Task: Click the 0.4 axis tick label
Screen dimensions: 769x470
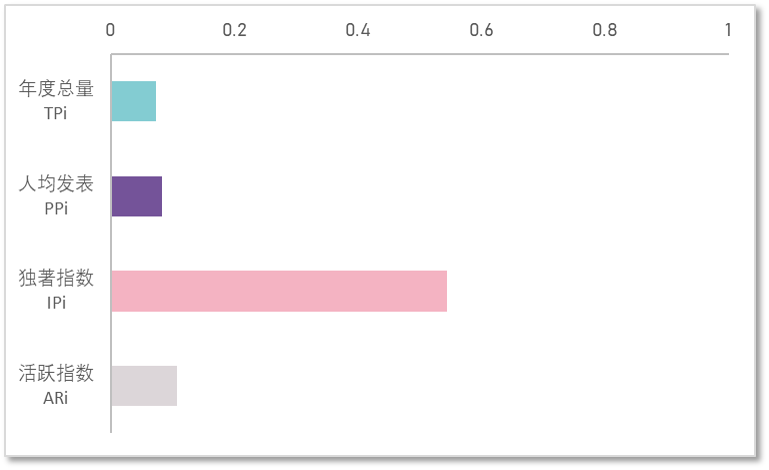Action: (358, 30)
